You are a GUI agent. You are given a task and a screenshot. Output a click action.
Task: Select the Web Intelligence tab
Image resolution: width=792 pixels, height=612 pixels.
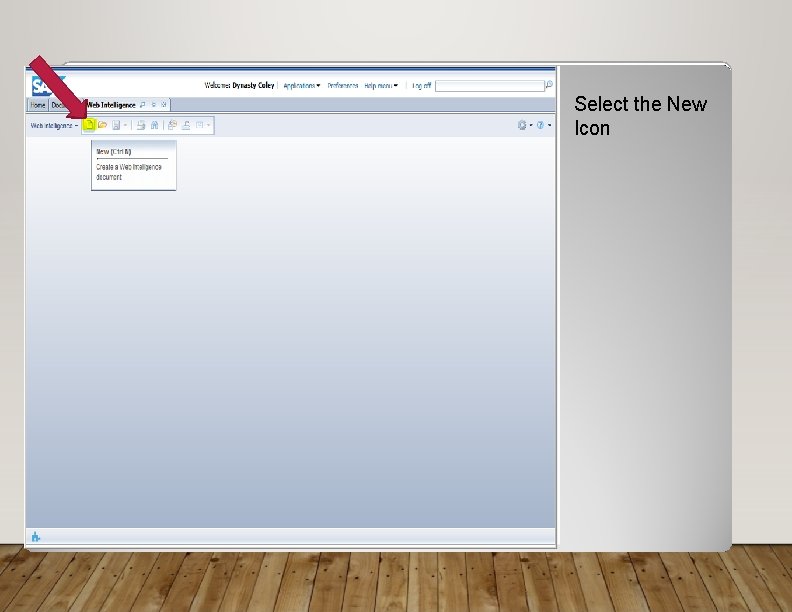click(111, 105)
